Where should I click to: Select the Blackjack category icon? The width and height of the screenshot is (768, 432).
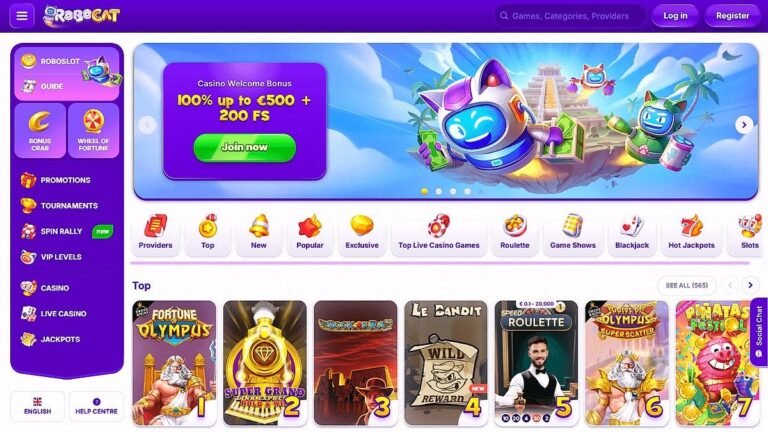(x=631, y=232)
